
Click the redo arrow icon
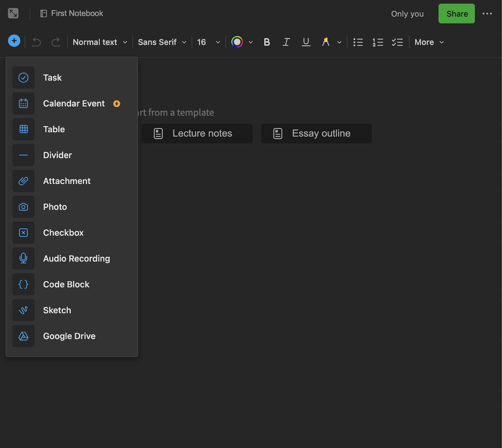[56, 42]
